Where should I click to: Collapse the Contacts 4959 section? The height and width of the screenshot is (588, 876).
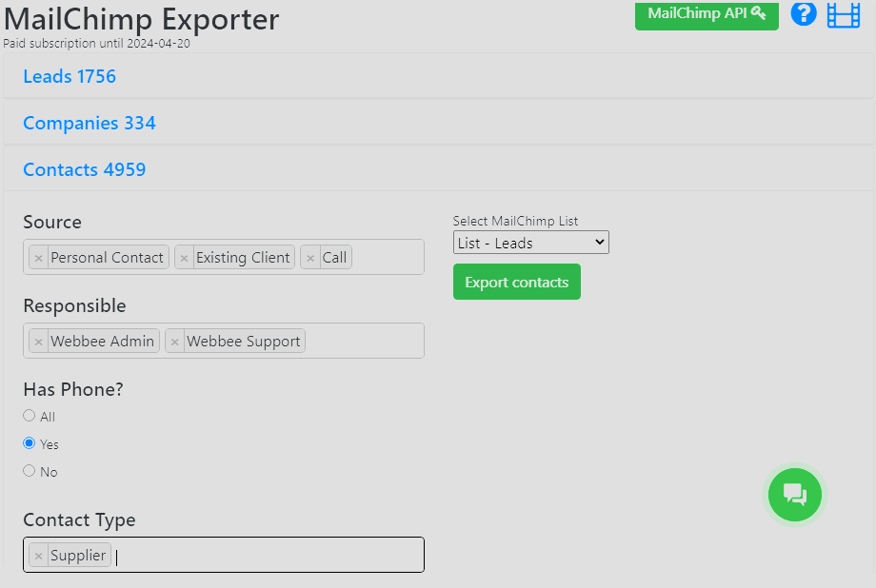pos(85,169)
